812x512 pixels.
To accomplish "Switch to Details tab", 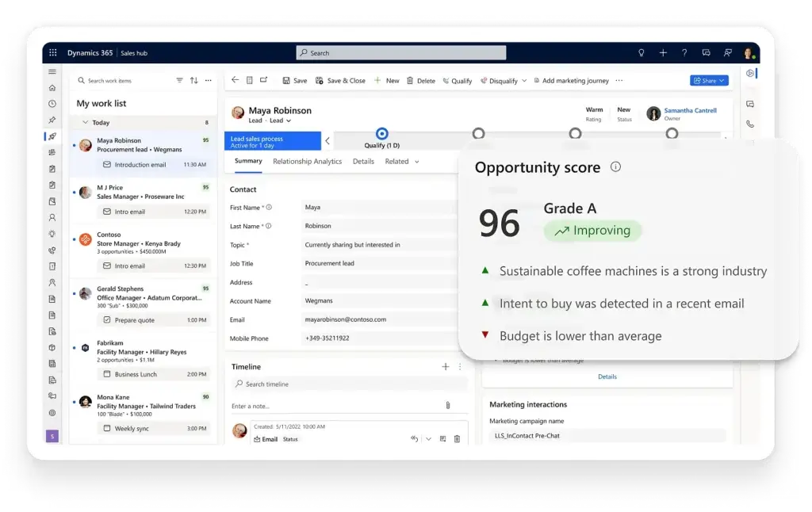I will coord(363,162).
